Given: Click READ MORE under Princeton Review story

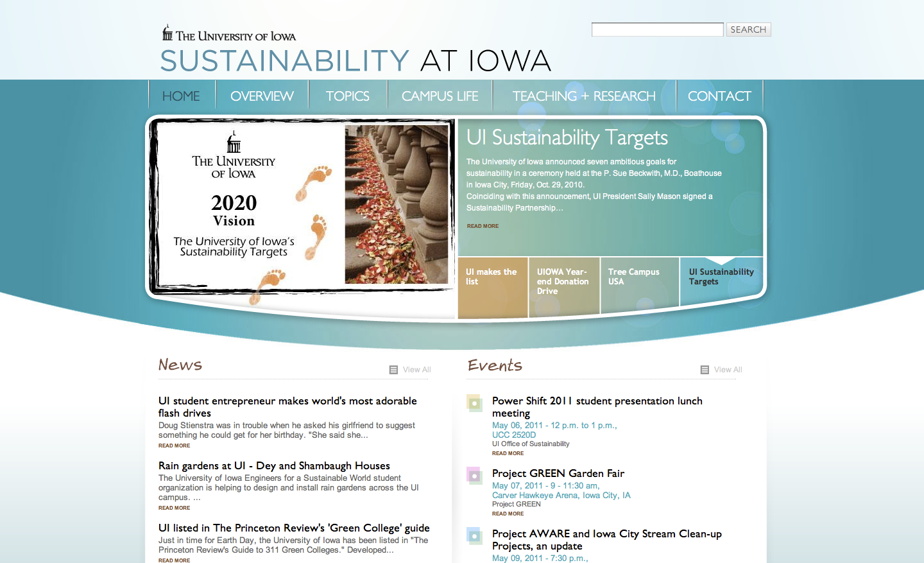Looking at the screenshot, I should pos(174,560).
